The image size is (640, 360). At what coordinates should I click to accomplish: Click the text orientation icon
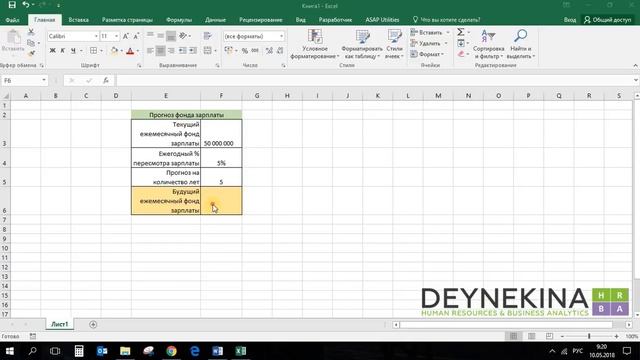(183, 36)
